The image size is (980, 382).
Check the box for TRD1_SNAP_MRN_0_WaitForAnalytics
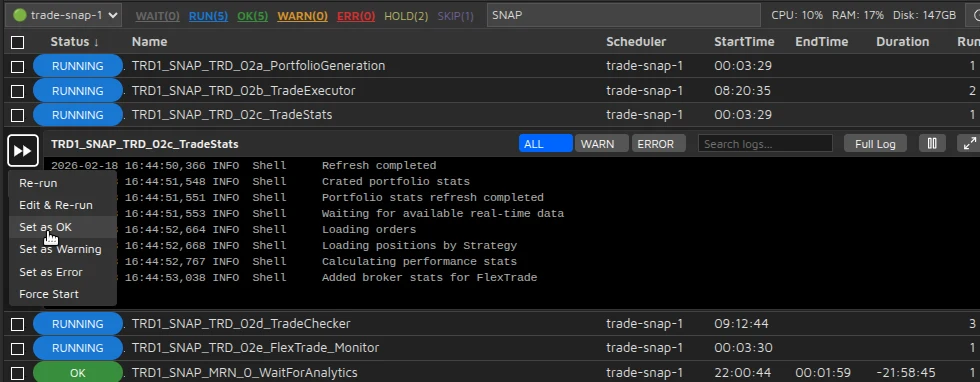pos(18,373)
